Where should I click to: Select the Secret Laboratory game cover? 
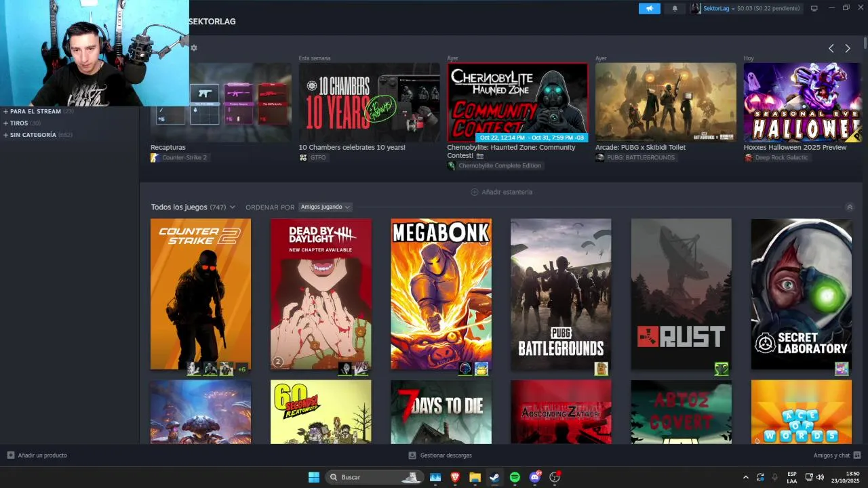click(801, 294)
